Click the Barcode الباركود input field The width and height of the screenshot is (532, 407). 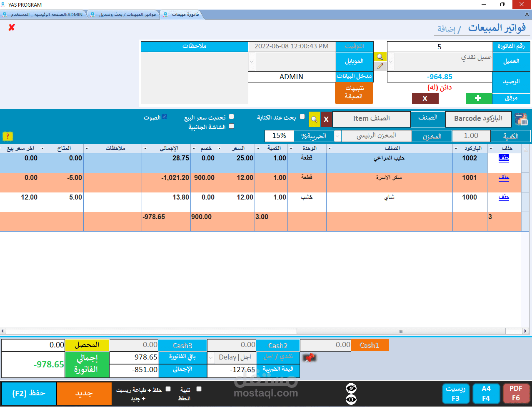click(478, 119)
